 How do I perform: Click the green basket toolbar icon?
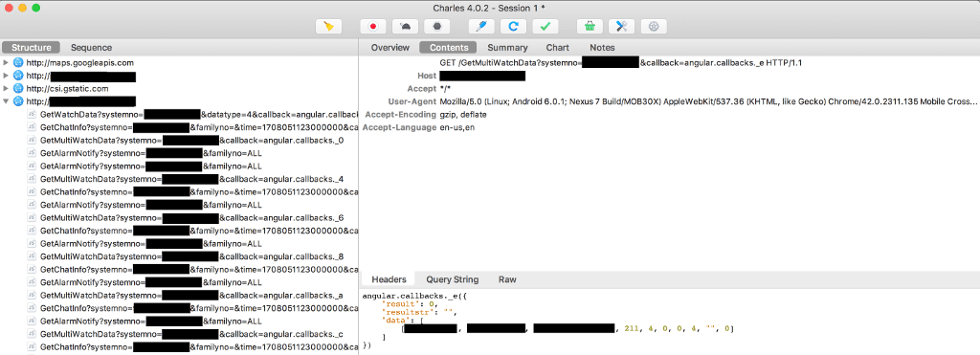[x=590, y=26]
